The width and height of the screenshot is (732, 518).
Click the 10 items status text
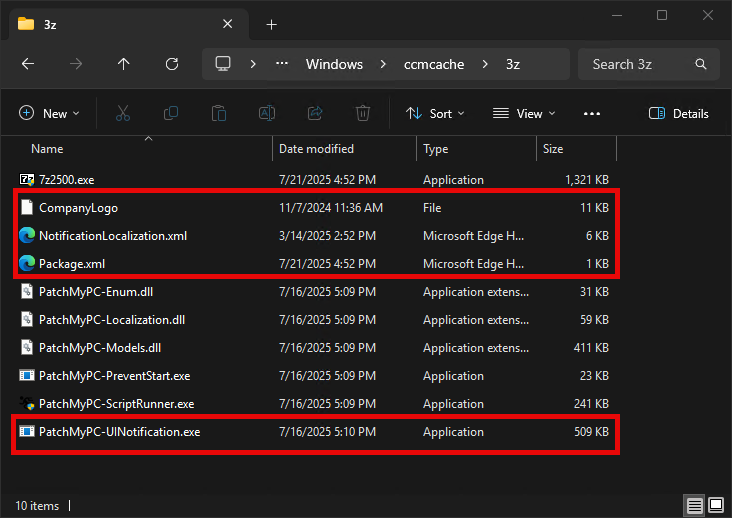(x=37, y=505)
